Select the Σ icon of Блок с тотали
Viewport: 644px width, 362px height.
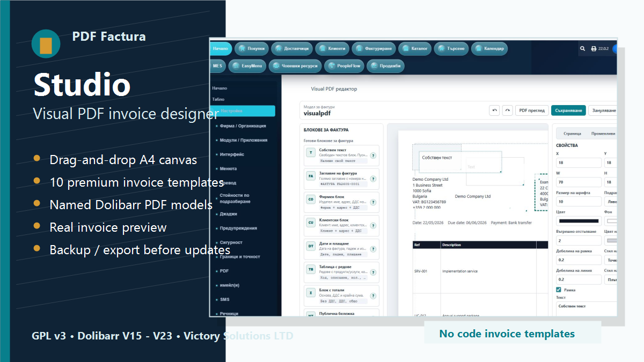(x=310, y=292)
